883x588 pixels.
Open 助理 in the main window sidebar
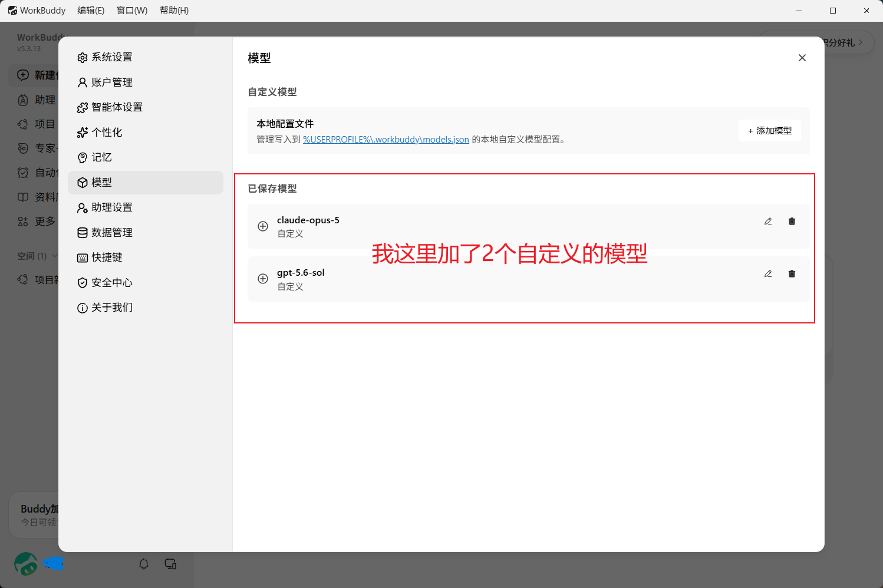tap(37, 100)
